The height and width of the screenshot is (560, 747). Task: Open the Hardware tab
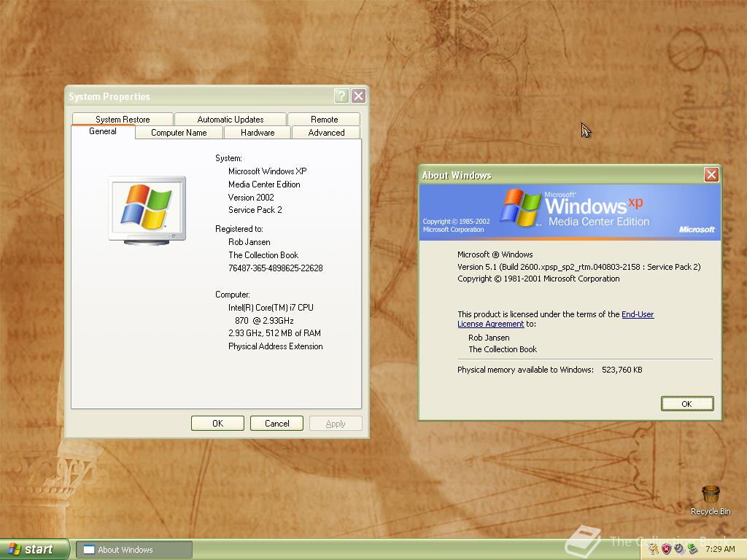[x=258, y=133]
